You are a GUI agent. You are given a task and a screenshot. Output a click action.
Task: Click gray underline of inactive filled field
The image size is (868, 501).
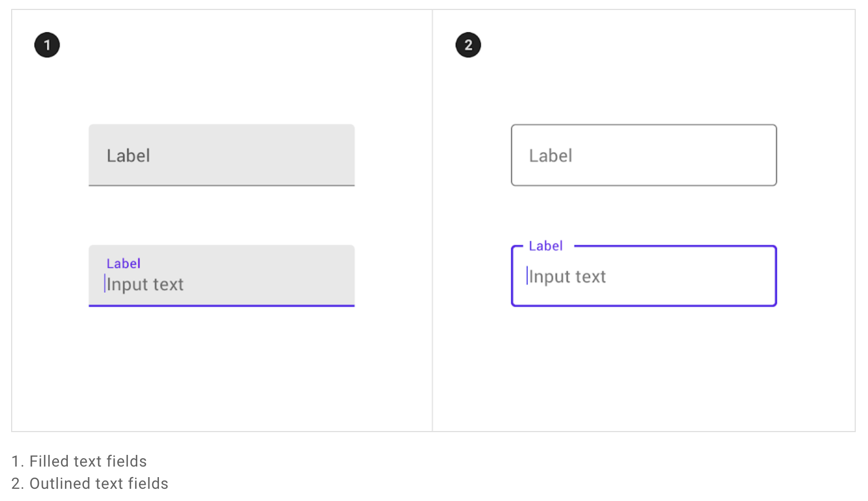222,185
